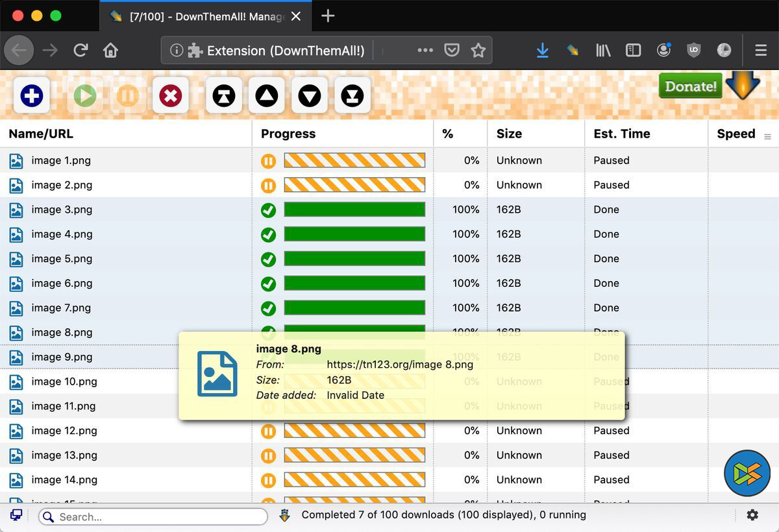The height and width of the screenshot is (532, 779).
Task: Open page actions three-dot menu
Action: (425, 51)
